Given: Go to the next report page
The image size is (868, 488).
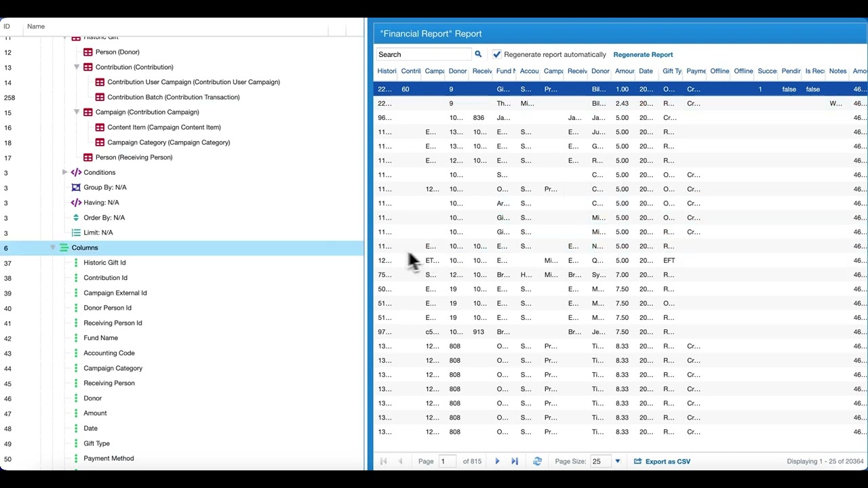Looking at the screenshot, I should coord(497,462).
